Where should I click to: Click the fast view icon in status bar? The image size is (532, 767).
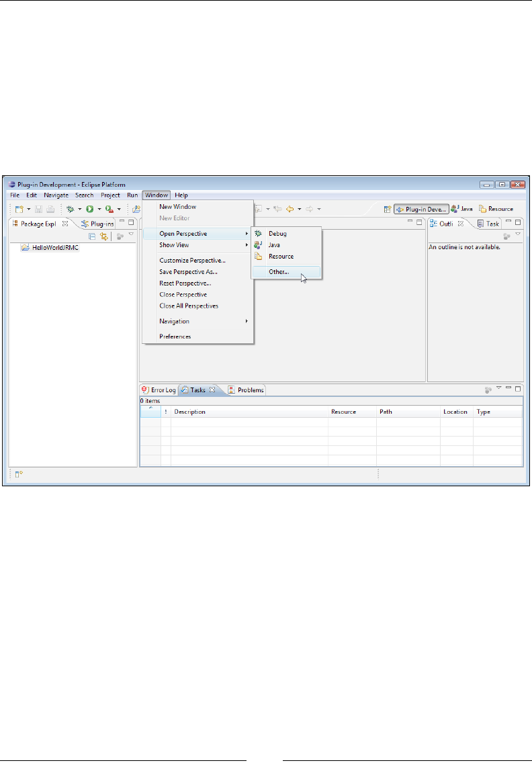[19, 474]
